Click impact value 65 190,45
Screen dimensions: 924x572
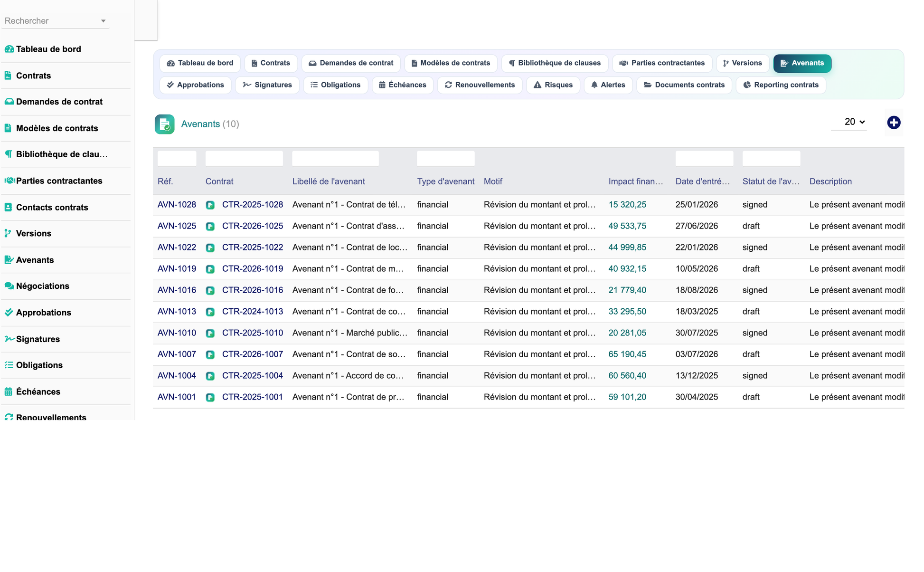click(x=627, y=354)
